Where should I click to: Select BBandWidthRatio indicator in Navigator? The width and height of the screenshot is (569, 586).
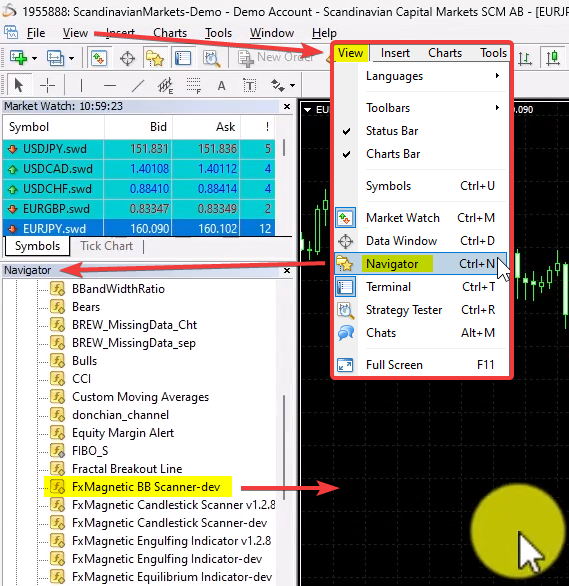click(118, 289)
